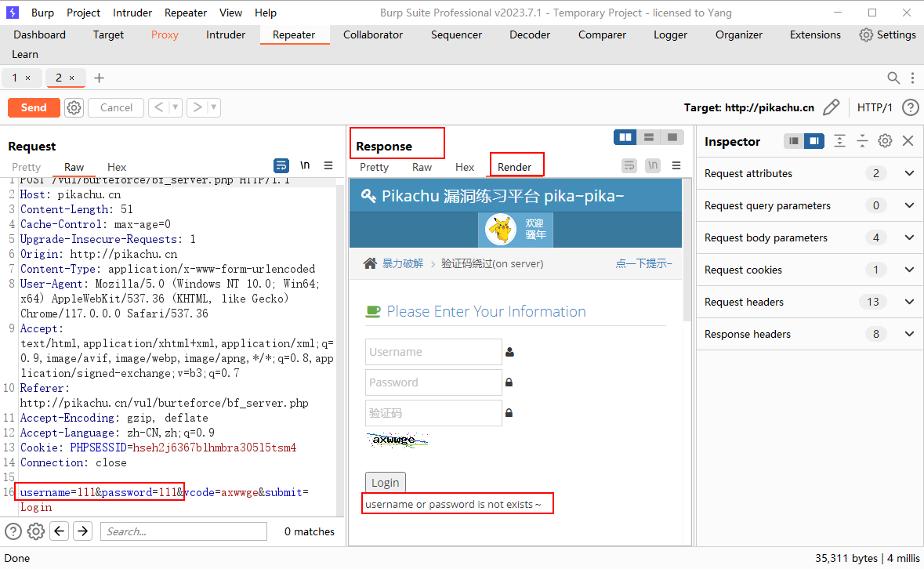
Task: Expand the Response headers section
Action: click(909, 334)
